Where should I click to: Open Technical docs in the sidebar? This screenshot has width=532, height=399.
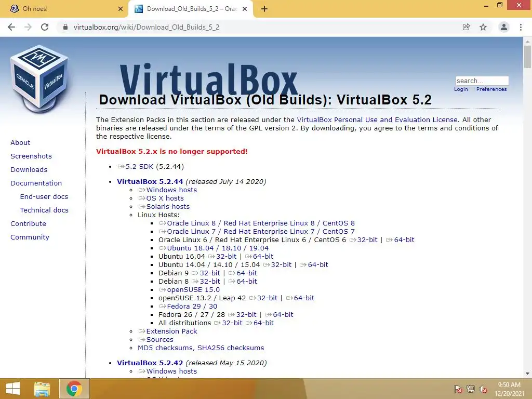click(x=44, y=210)
